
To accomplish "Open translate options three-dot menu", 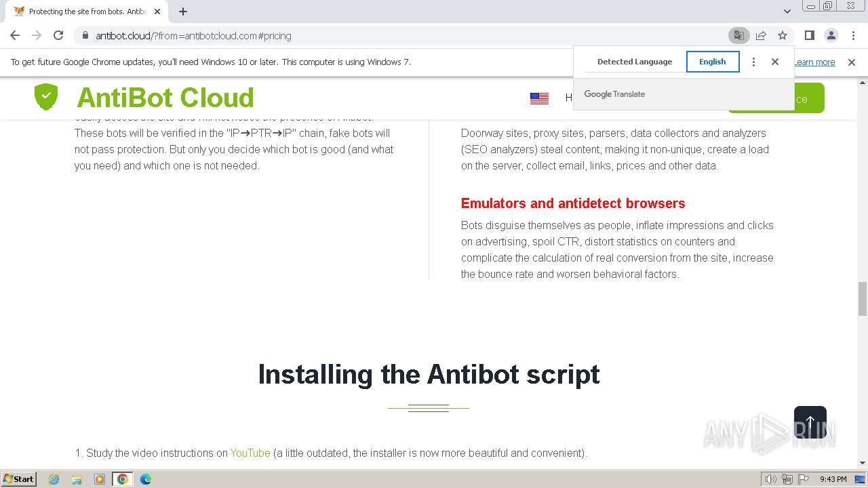I will (753, 62).
